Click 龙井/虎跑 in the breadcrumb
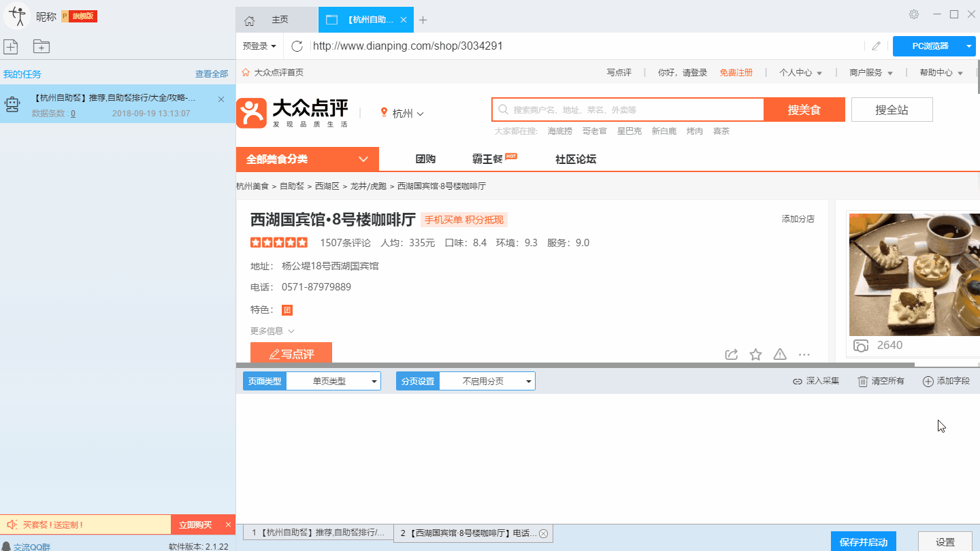The width and height of the screenshot is (980, 551). (368, 186)
